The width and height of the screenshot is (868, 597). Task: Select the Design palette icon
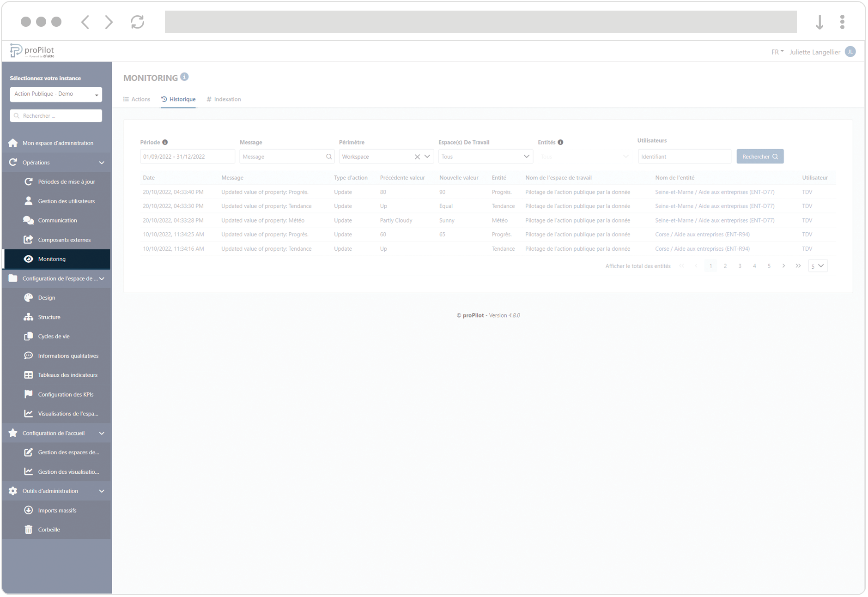click(x=28, y=297)
